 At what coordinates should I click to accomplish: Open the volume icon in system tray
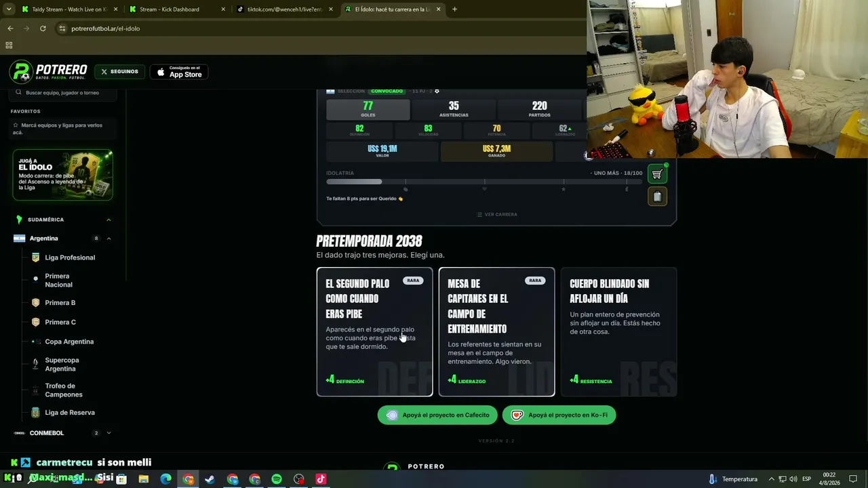(793, 479)
